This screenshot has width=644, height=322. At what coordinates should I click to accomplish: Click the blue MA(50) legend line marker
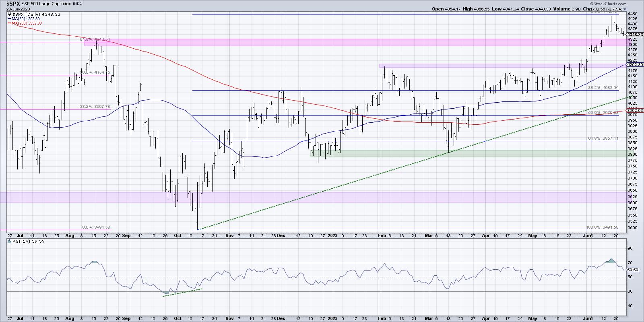9,19
